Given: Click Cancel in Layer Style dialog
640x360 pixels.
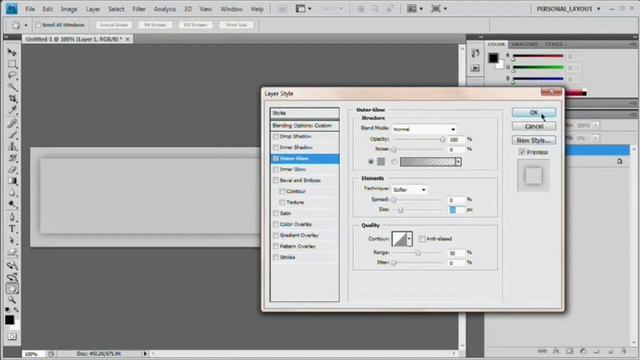Looking at the screenshot, I should pos(534,126).
